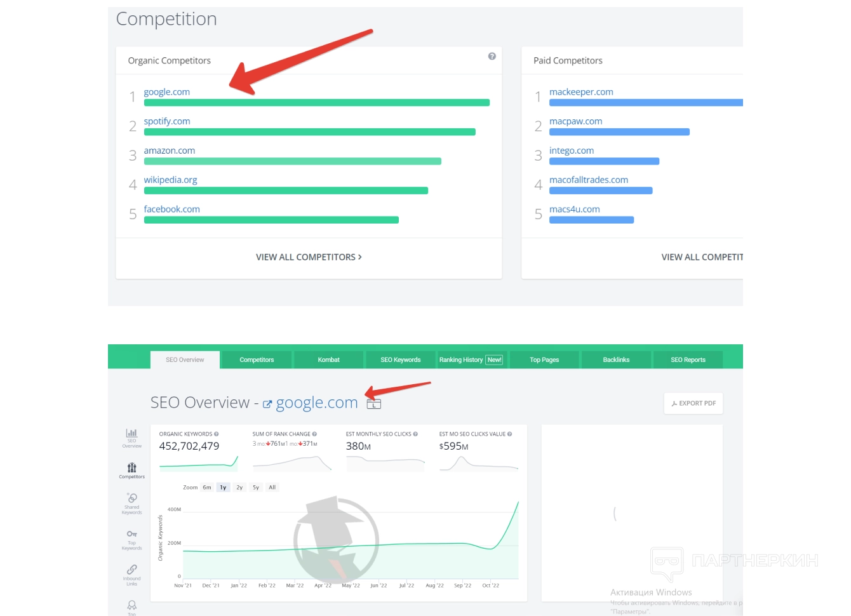View all organic competitors
The height and width of the screenshot is (616, 851).
pos(309,257)
